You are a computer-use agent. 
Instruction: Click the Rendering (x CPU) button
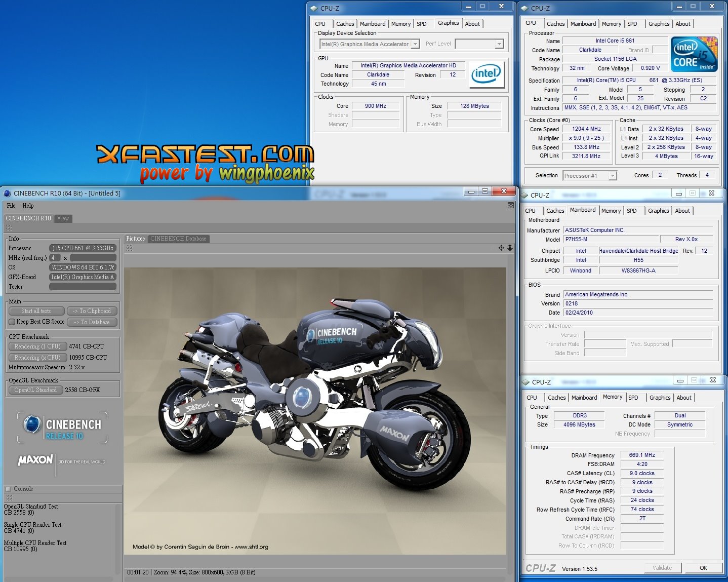(x=37, y=358)
